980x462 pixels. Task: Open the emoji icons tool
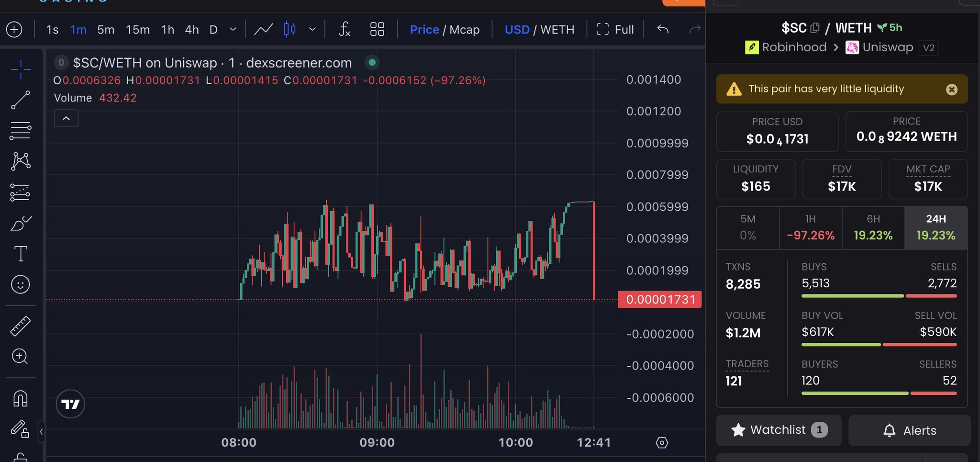21,284
